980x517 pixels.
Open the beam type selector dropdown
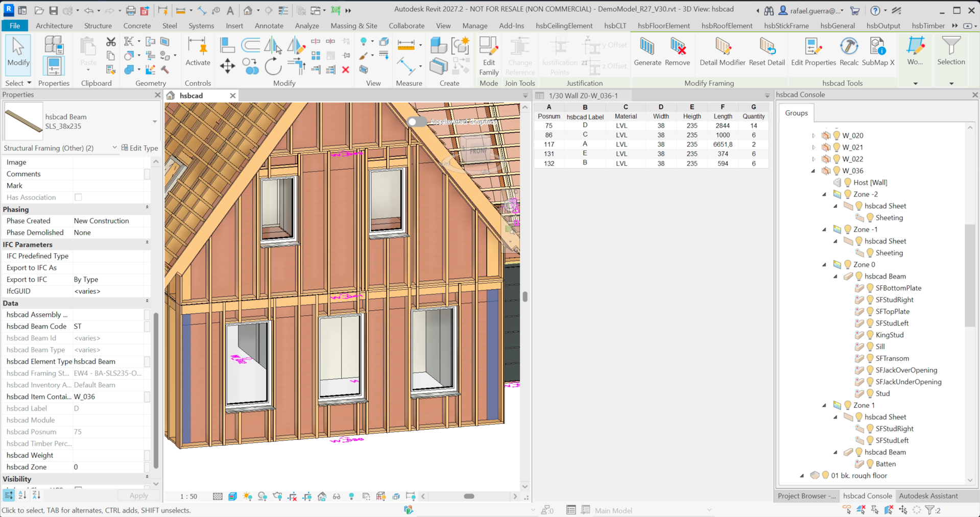(154, 121)
